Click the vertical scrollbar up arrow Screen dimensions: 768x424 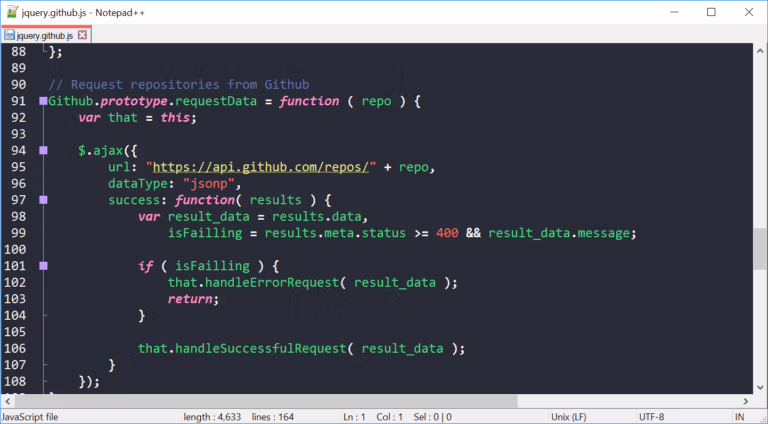click(x=760, y=50)
